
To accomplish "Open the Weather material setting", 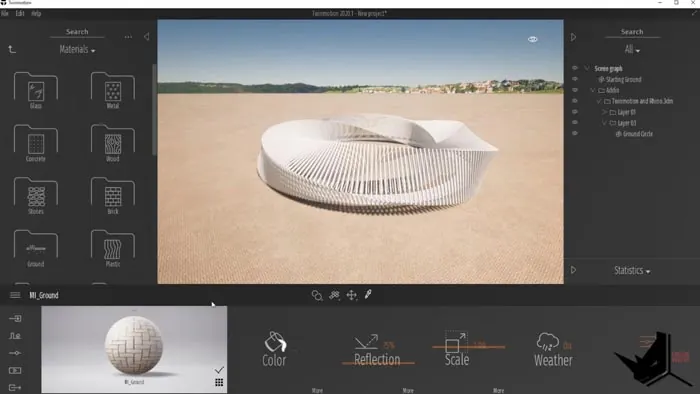I will 553,349.
